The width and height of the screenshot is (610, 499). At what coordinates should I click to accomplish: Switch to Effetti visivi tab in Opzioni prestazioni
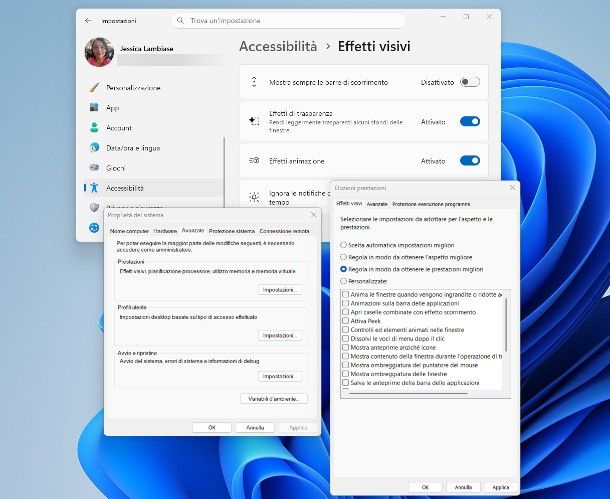[x=349, y=203]
